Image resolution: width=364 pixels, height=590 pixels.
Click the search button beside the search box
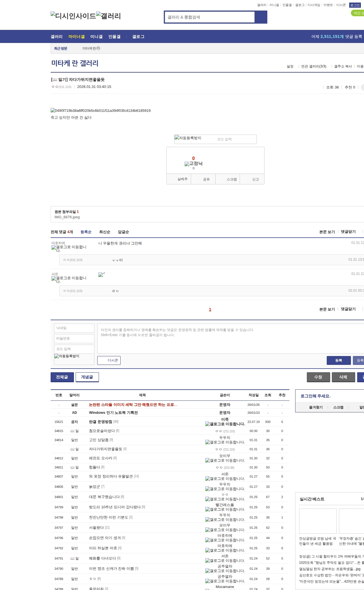[261, 17]
